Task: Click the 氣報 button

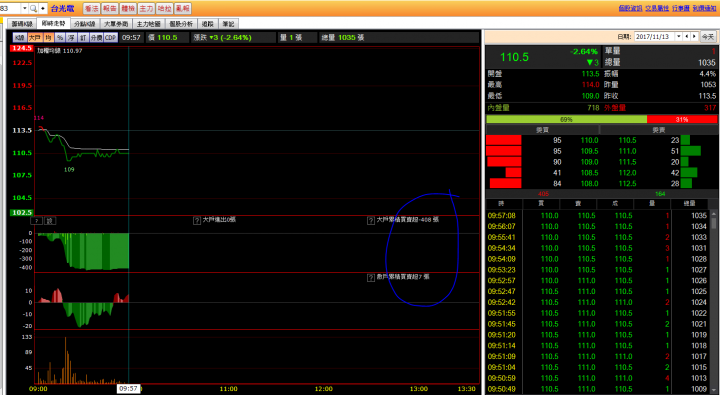Action: pos(182,8)
